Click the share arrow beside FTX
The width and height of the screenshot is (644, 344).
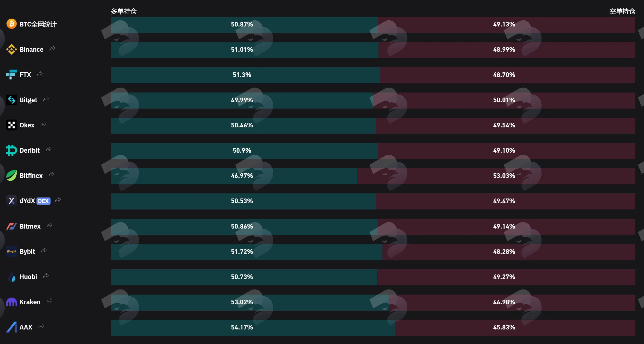(40, 74)
